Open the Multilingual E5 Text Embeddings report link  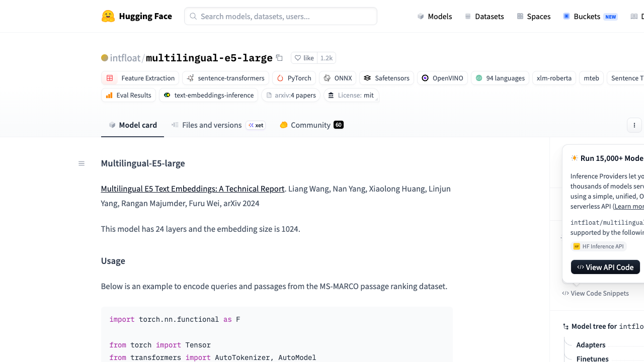[x=193, y=189]
